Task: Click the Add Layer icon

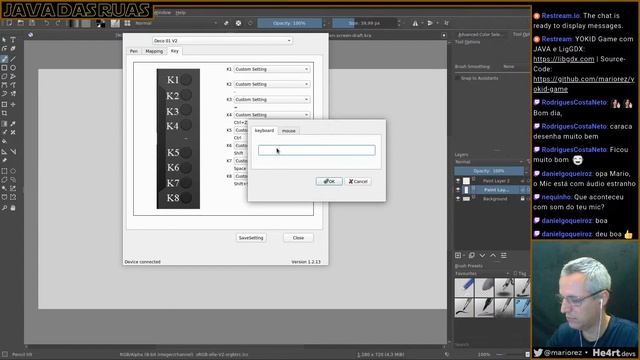Action: coord(458,255)
